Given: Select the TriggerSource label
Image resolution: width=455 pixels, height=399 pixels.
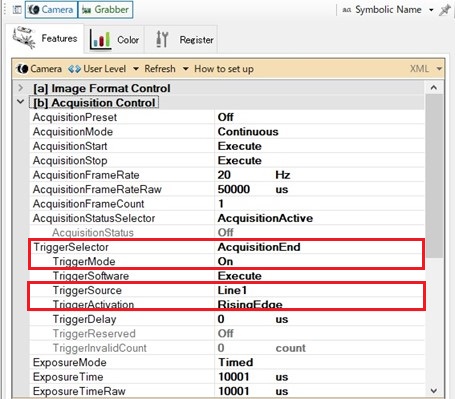Looking at the screenshot, I should click(87, 290).
